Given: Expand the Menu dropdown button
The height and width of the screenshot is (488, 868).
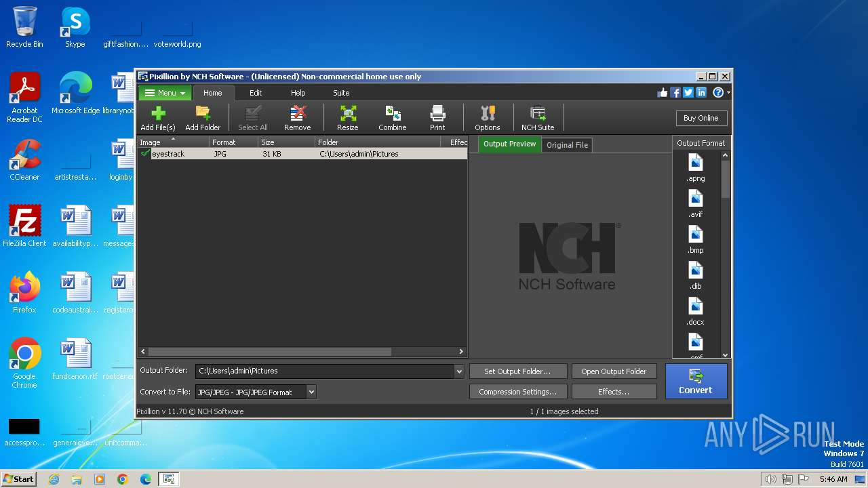Looking at the screenshot, I should (165, 93).
